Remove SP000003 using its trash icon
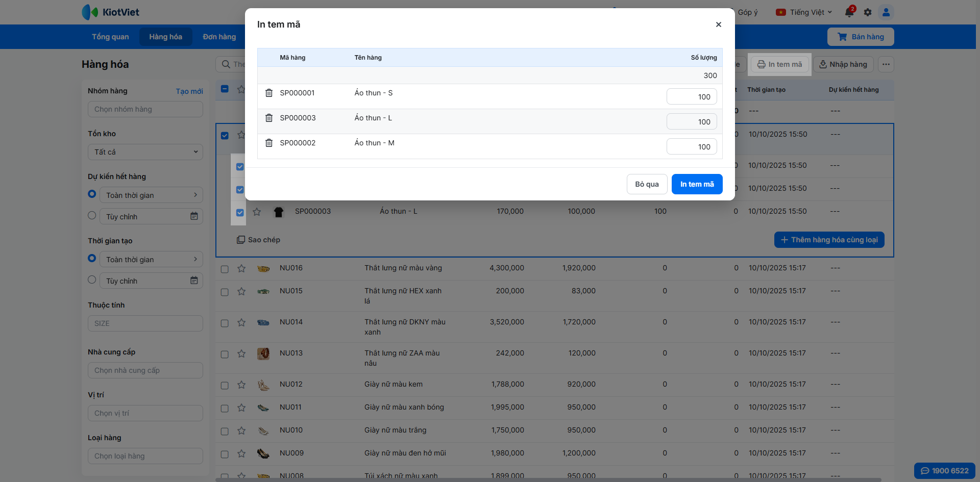This screenshot has height=482, width=980. (x=269, y=118)
